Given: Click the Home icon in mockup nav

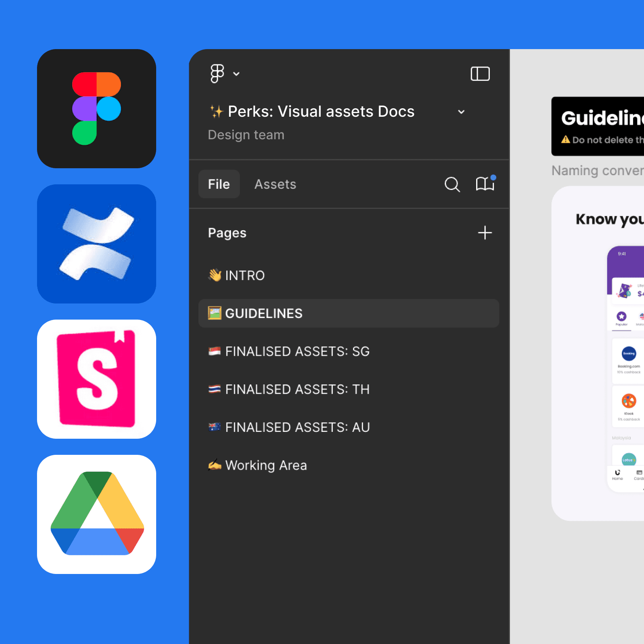Looking at the screenshot, I should (617, 473).
